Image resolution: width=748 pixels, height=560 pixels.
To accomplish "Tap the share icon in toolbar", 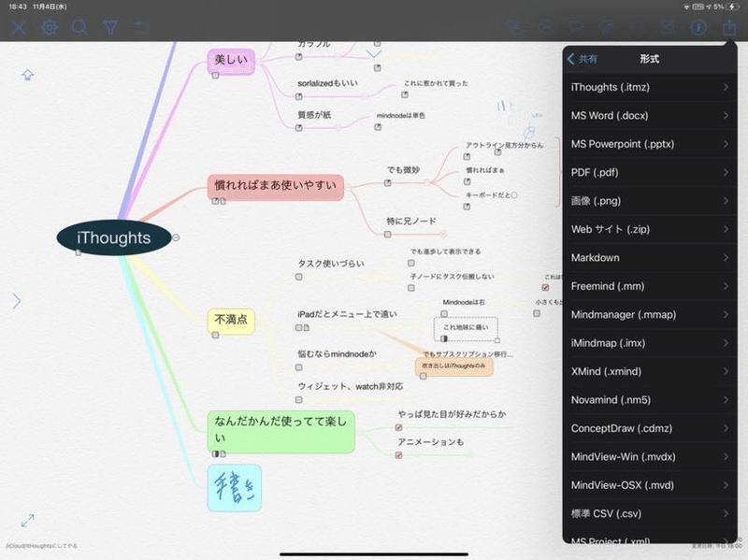I will 729,27.
